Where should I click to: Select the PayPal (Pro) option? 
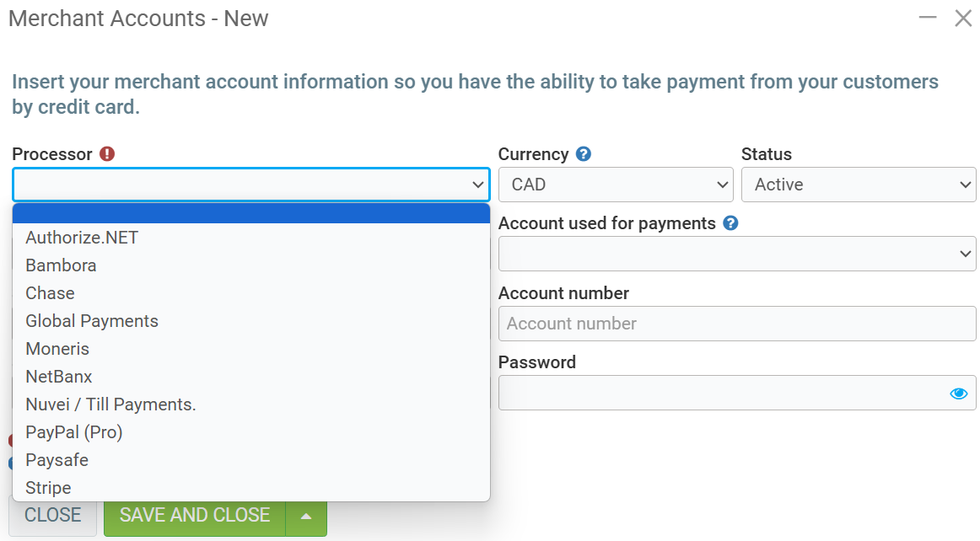pos(74,432)
